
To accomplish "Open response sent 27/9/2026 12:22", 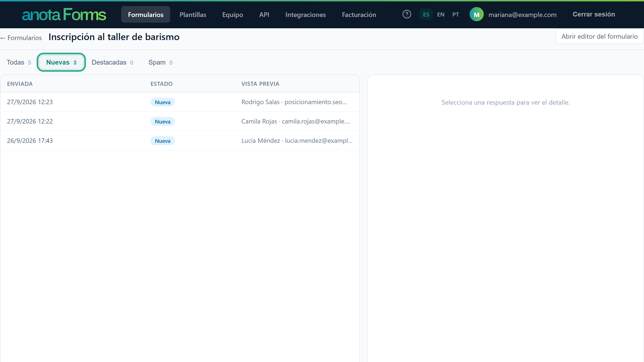I will (180, 121).
